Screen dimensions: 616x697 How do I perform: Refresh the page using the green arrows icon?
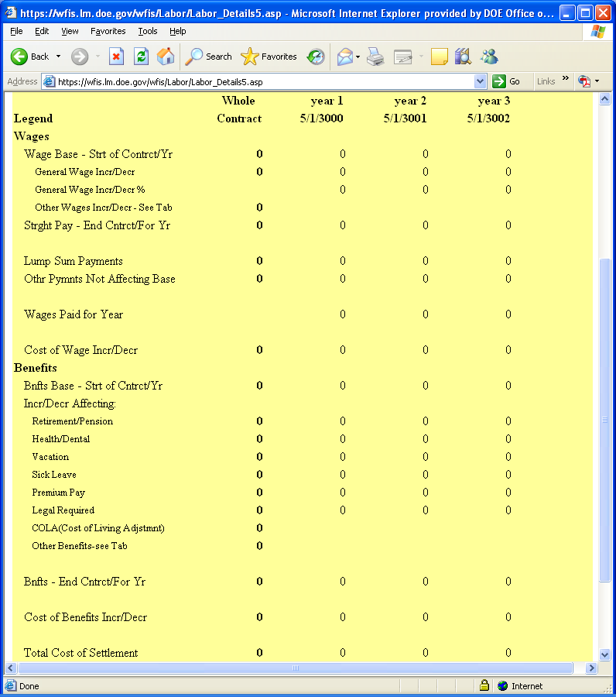(x=142, y=57)
